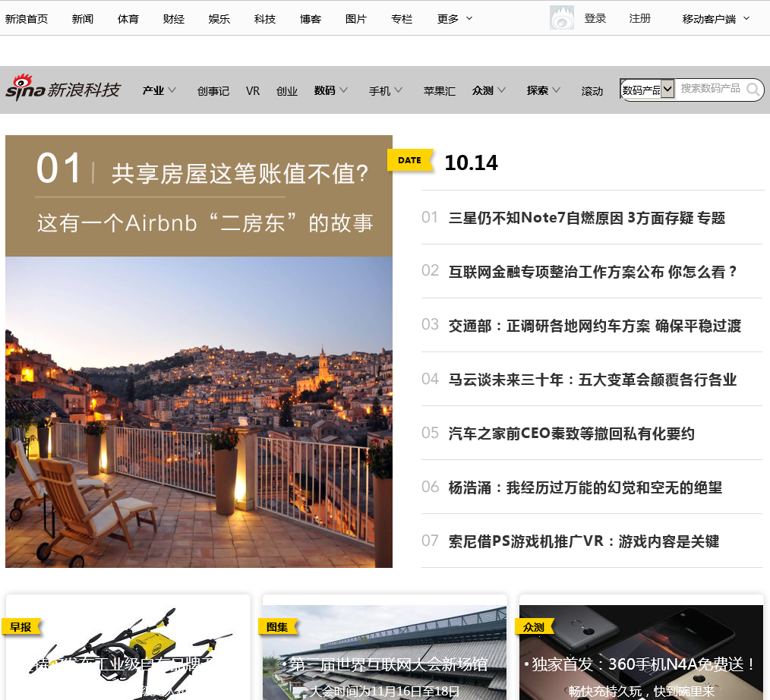This screenshot has height=700, width=770.
Task: Expand the 众测 menu chevron
Action: [501, 90]
